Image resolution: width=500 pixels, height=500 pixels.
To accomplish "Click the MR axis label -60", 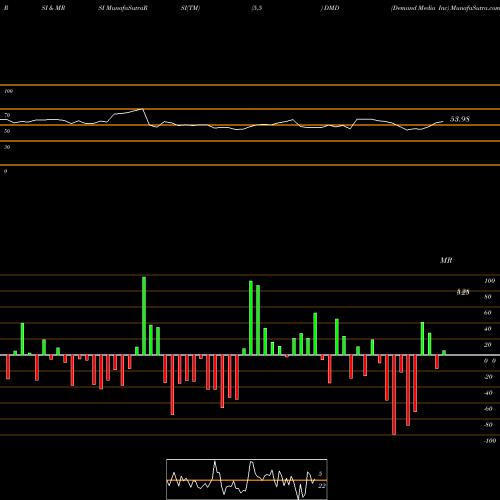I will (488, 409).
